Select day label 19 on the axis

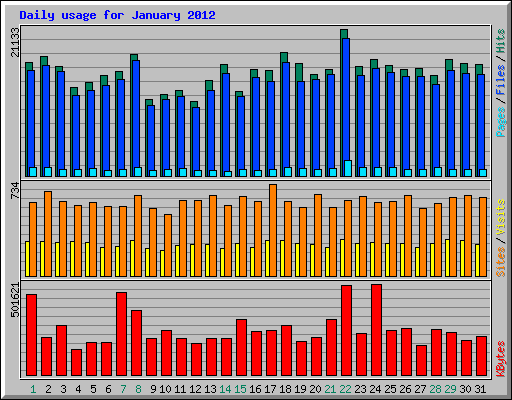click(x=300, y=389)
